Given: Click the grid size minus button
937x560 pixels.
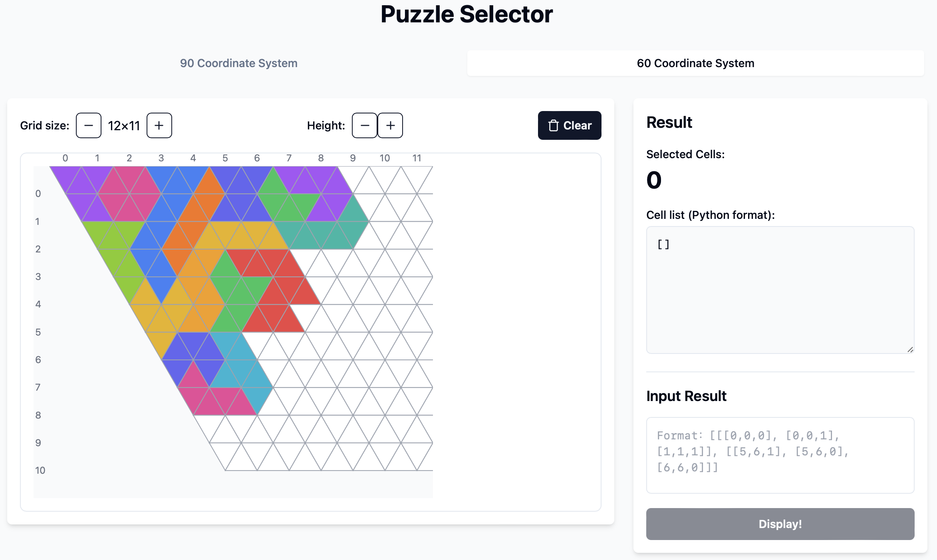Looking at the screenshot, I should click(88, 125).
